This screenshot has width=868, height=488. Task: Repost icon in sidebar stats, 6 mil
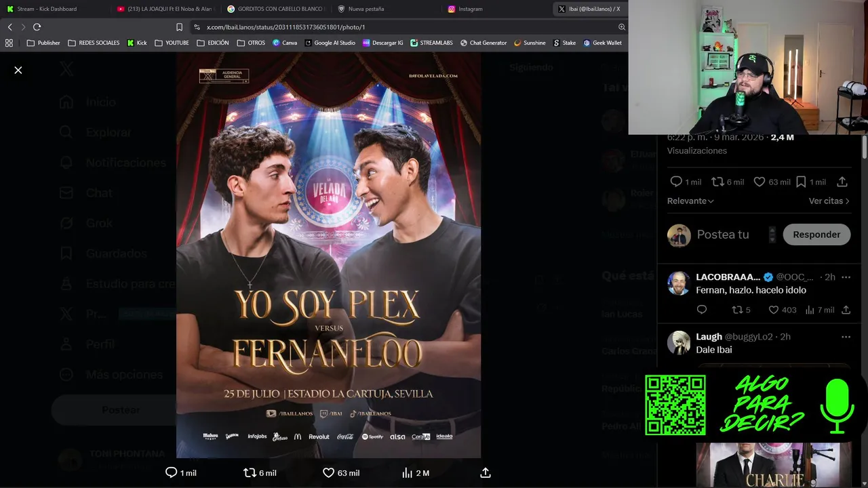(x=717, y=182)
